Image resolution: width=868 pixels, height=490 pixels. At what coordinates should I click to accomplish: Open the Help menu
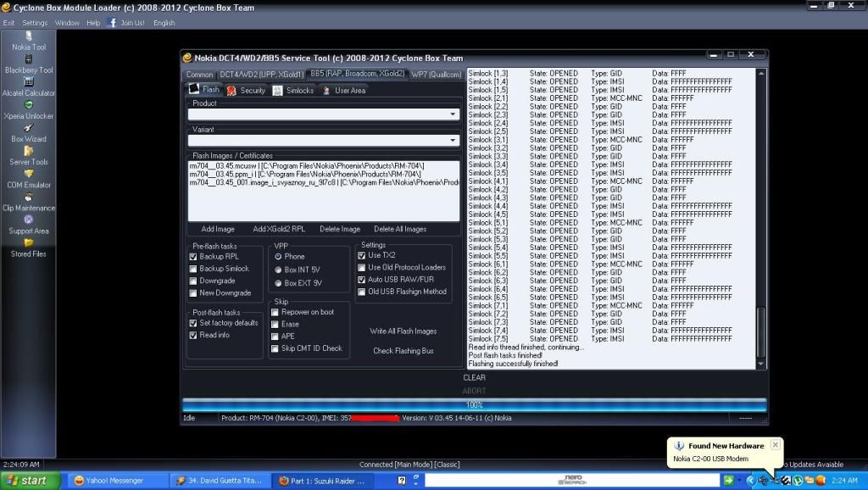pyautogui.click(x=93, y=23)
